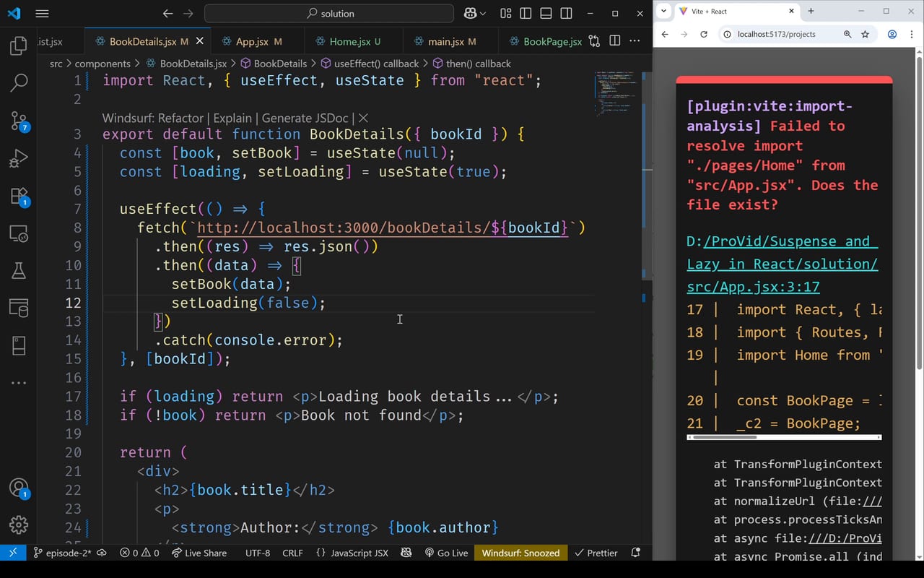This screenshot has height=578, width=924.
Task: Open the Explorer view in the activity bar
Action: click(x=19, y=46)
